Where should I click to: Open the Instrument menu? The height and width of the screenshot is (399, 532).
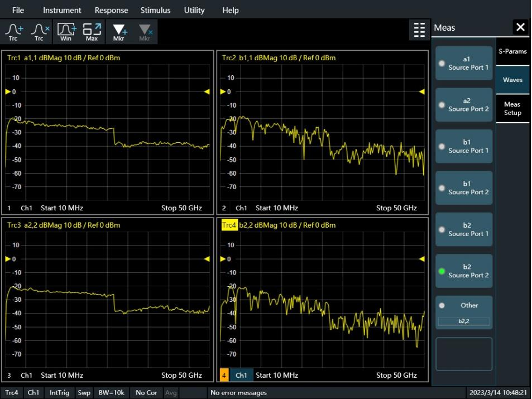(62, 10)
